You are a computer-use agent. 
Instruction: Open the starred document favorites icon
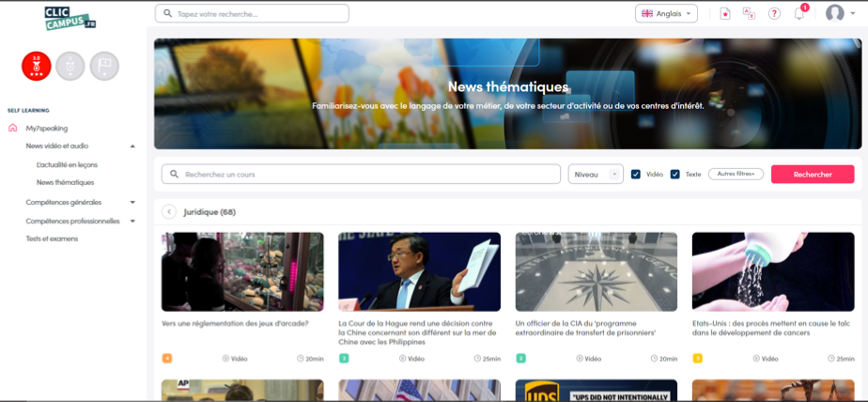(724, 13)
